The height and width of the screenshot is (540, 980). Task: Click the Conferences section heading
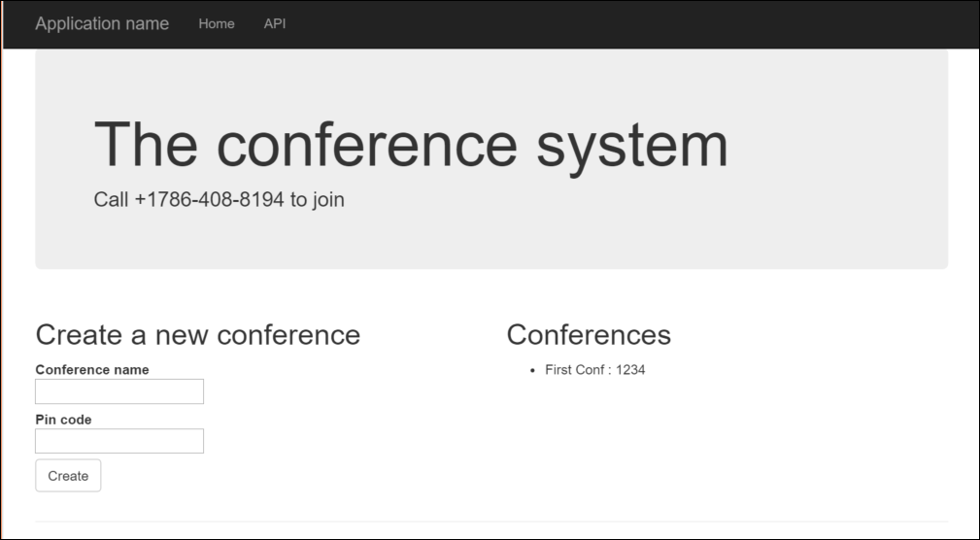[x=589, y=335]
